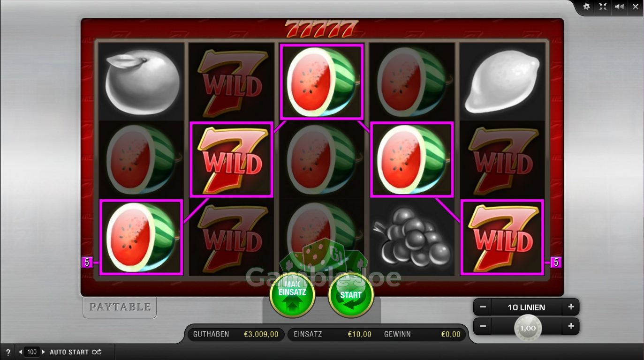Raise coin value with plus button
644x360 pixels.
pyautogui.click(x=571, y=326)
